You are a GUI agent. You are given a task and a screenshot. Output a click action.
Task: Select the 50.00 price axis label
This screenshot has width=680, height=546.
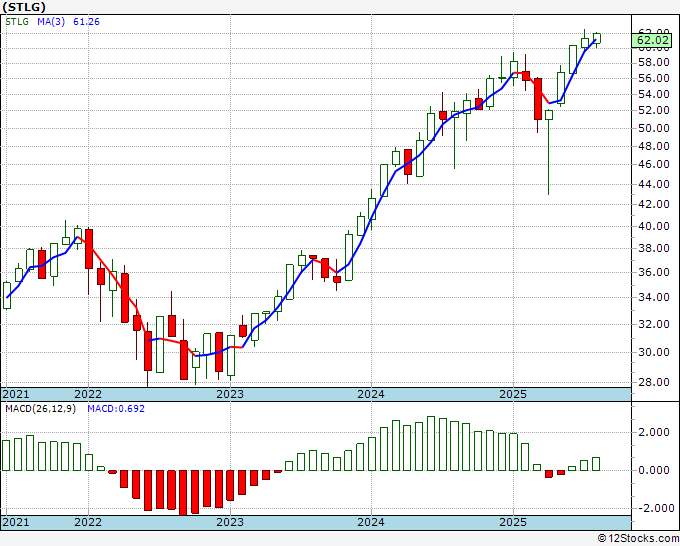[654, 128]
